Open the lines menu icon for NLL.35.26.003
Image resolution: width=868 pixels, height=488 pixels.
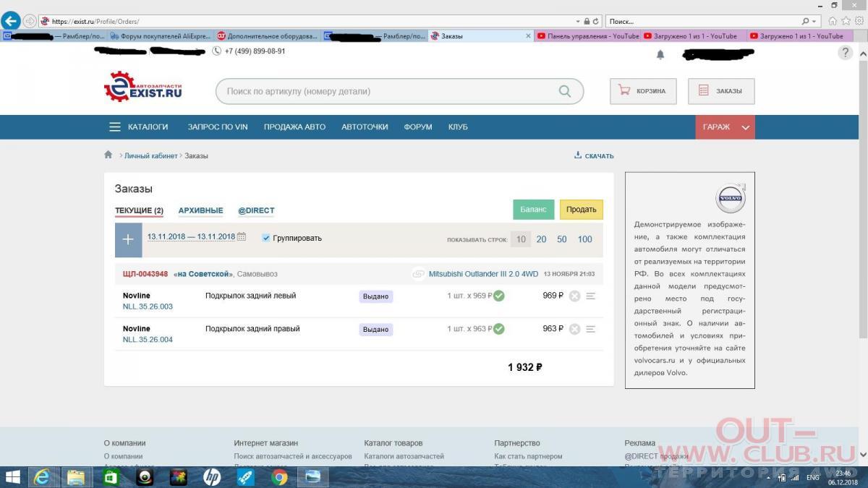[x=590, y=296]
